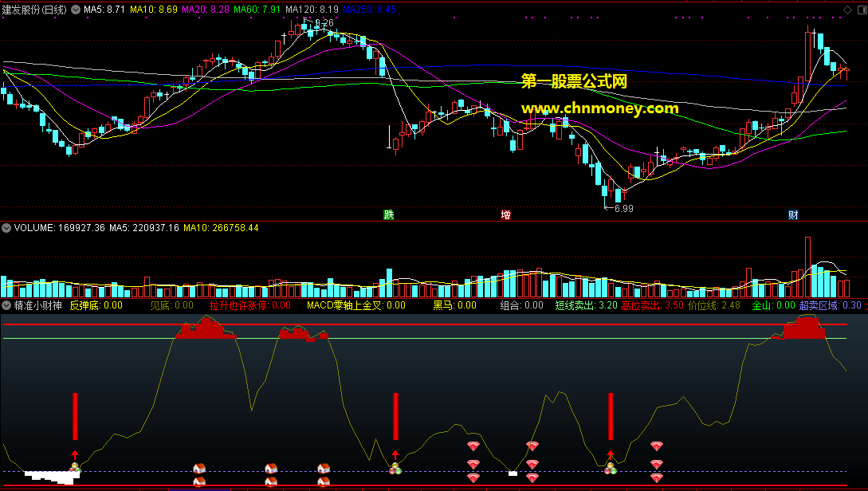Click the middle colored-balls signal icon
Screen dimensions: 868x491
(395, 469)
